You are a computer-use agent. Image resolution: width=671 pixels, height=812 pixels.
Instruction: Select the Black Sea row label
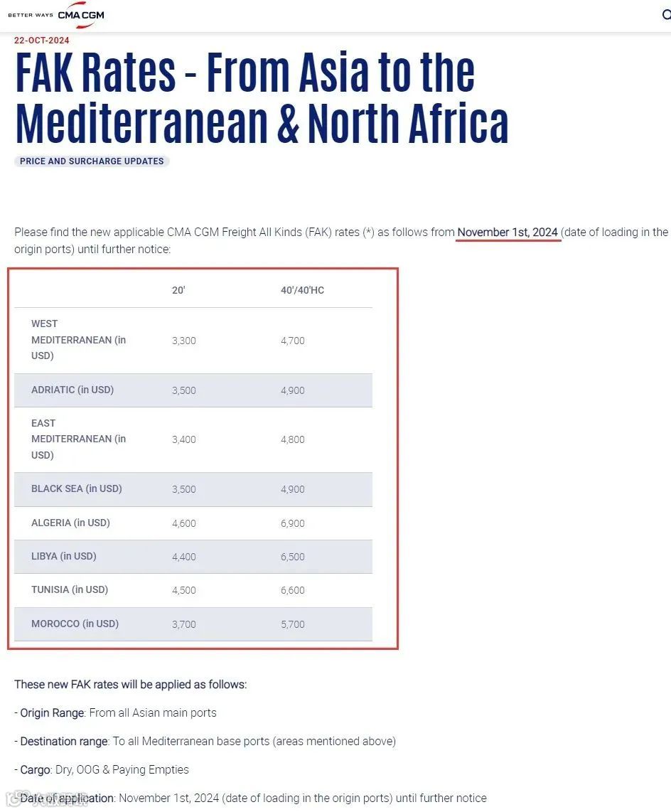76,489
